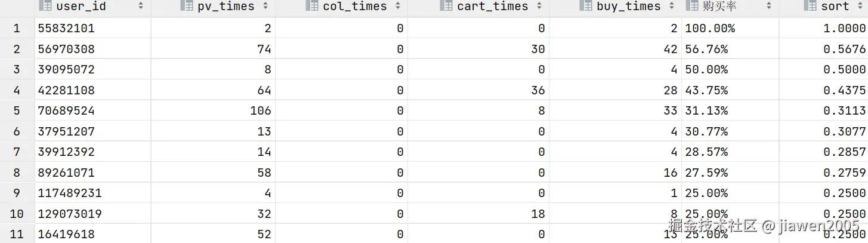Viewport: 868px width, 243px height.
Task: Select pv_times cell with value 106
Action: tap(261, 110)
